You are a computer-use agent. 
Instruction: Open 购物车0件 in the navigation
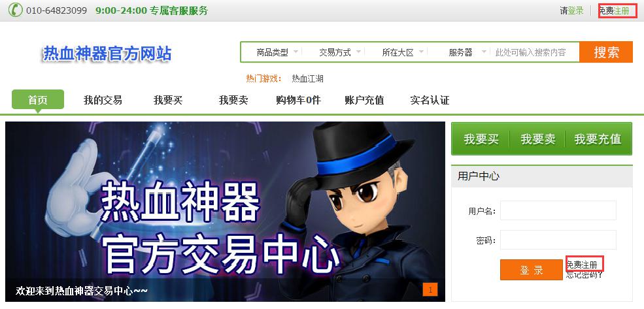coord(297,100)
